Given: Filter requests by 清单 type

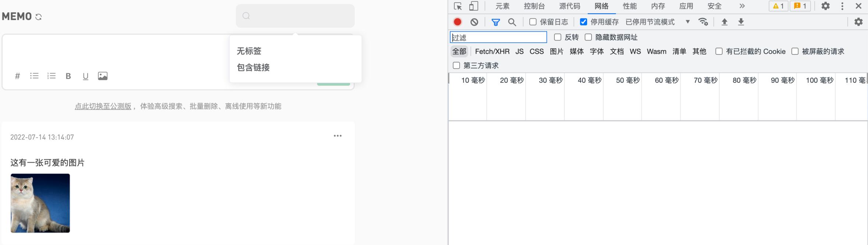Looking at the screenshot, I should click(679, 52).
